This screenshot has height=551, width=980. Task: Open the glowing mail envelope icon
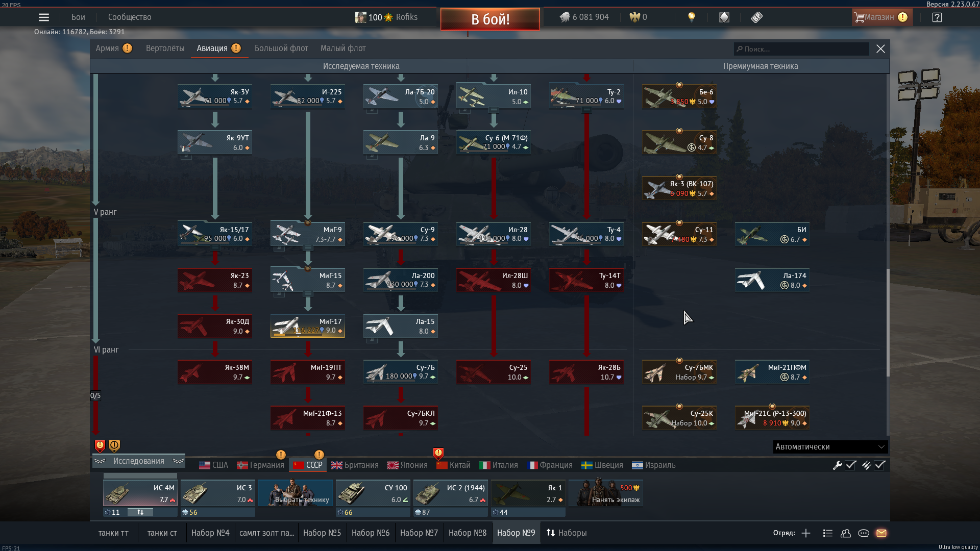[881, 533]
